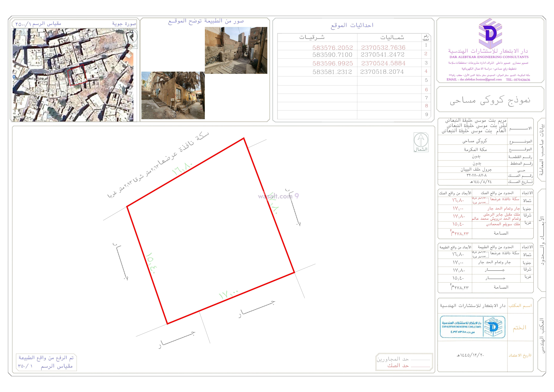Select northing value 2370518.2074
This screenshot has height=392, width=554.
click(x=382, y=72)
